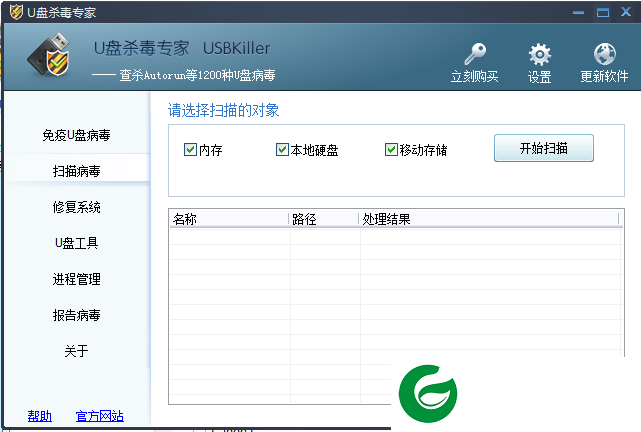Image resolution: width=641 pixels, height=432 pixels.
Task: Click the title bar shield icon
Action: click(16, 12)
